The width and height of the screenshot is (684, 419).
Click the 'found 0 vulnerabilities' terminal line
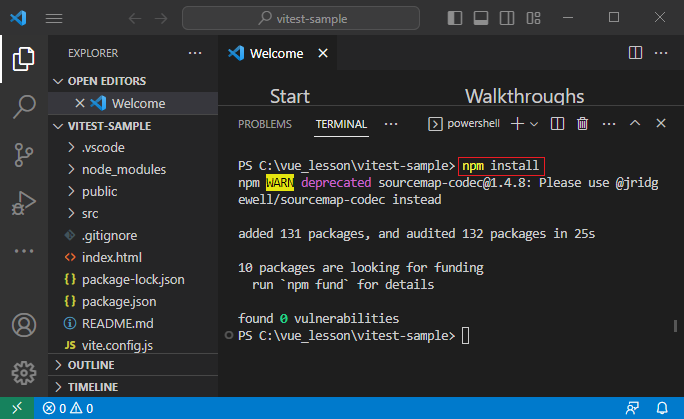[x=318, y=319]
